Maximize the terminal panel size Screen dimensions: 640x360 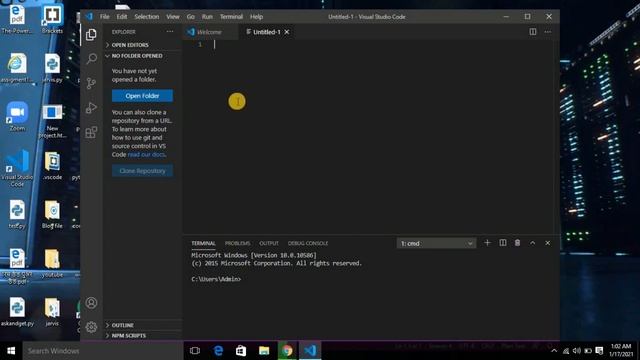(x=532, y=243)
